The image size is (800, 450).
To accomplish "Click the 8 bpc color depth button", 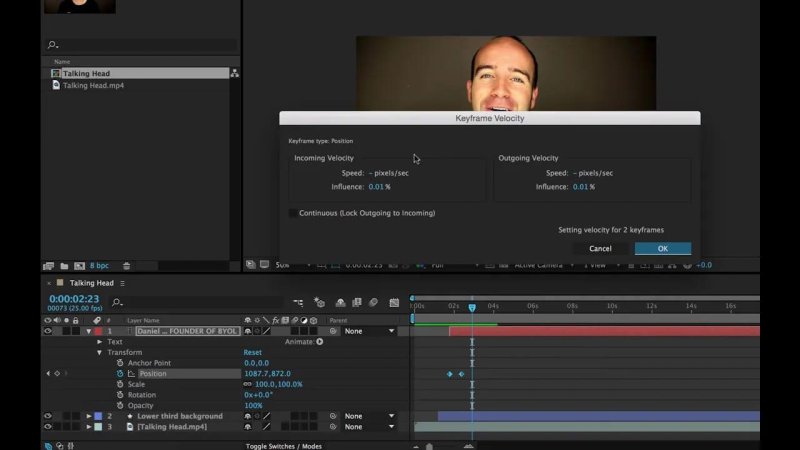I will [99, 266].
